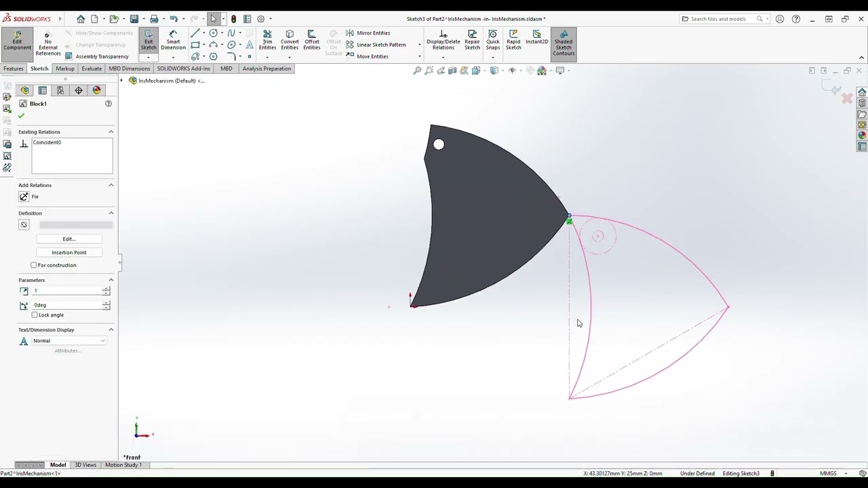868x488 pixels.
Task: Open Display/Delete Relations tool
Action: [443, 41]
